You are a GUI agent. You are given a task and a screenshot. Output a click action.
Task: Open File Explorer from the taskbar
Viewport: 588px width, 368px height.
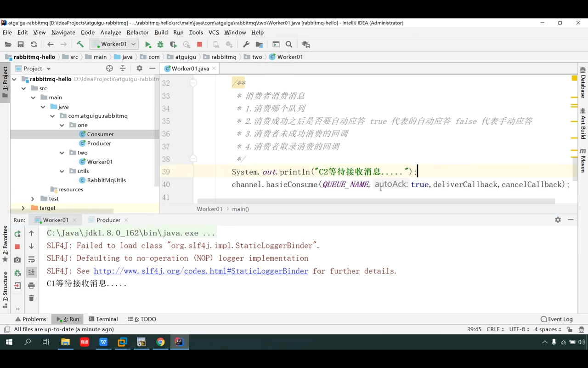click(65, 342)
